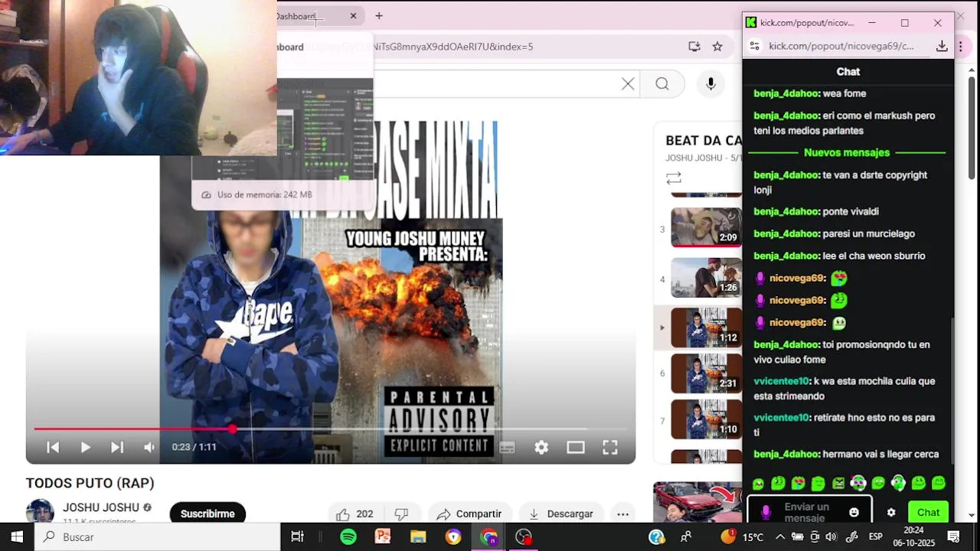
Task: Open JOSHU JOSHU channel name link
Action: pos(101,507)
